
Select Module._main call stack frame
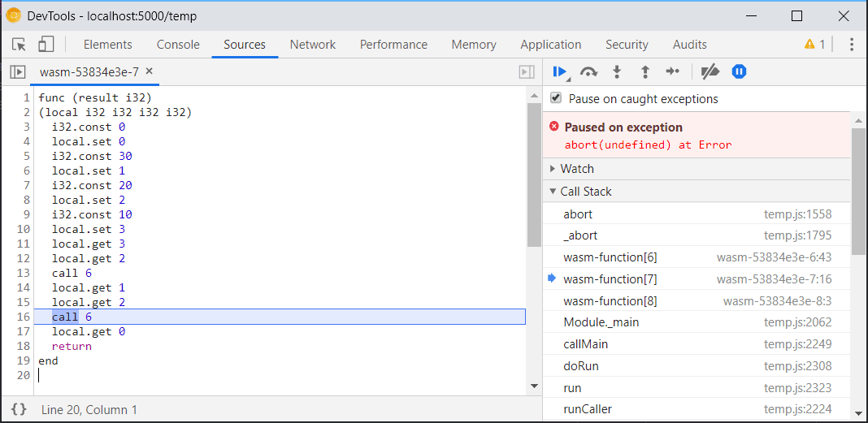[x=601, y=322]
